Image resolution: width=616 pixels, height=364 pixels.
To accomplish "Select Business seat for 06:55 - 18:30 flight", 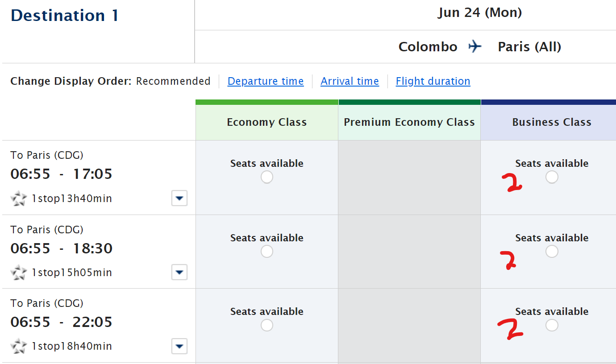I will coord(552,252).
